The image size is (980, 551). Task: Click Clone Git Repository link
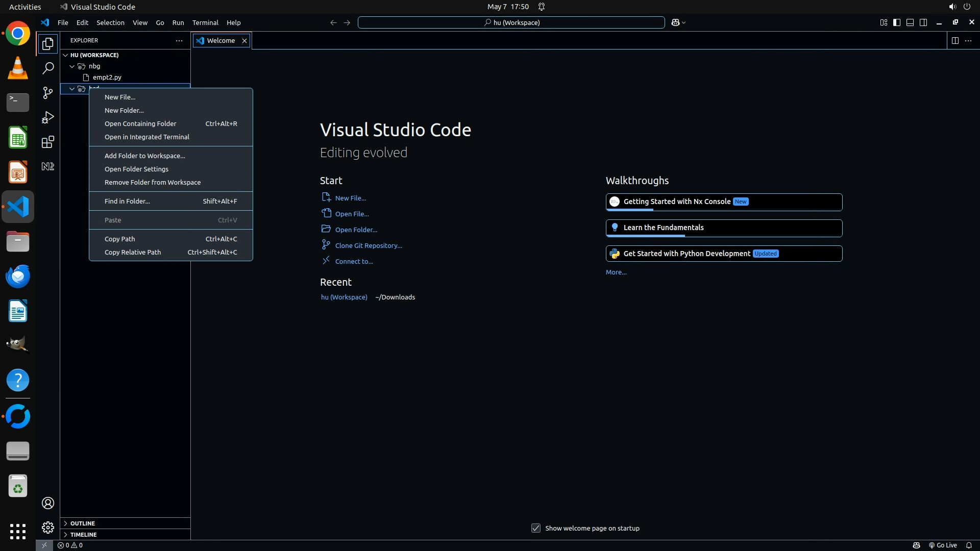point(368,245)
